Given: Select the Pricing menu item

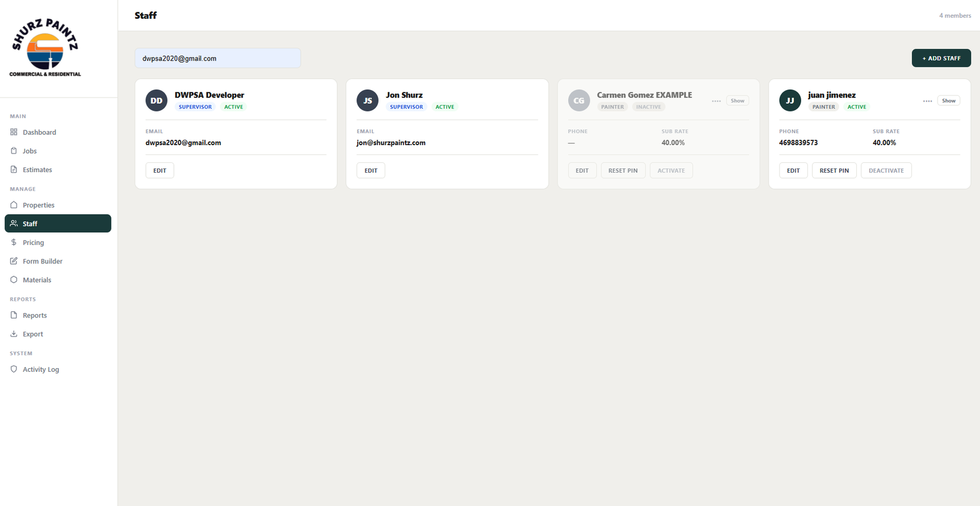Looking at the screenshot, I should point(58,243).
